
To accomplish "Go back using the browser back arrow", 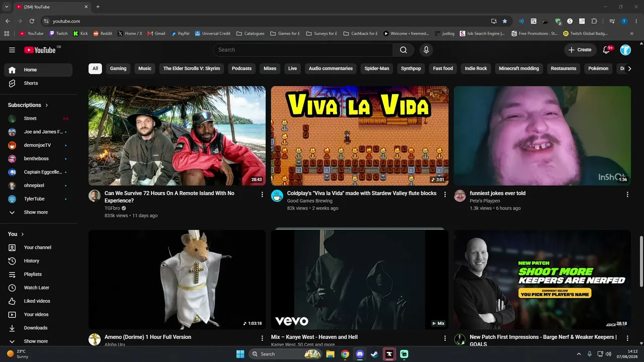I will [x=8, y=21].
